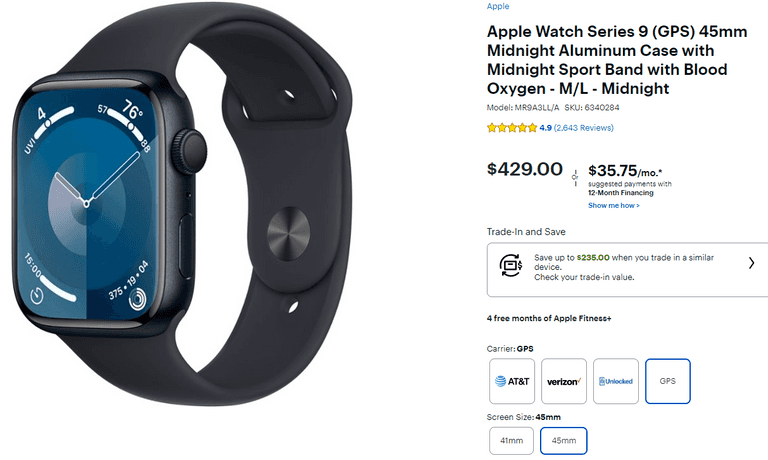Click the Check your trade-in value text
768x460 pixels.
pyautogui.click(x=584, y=277)
